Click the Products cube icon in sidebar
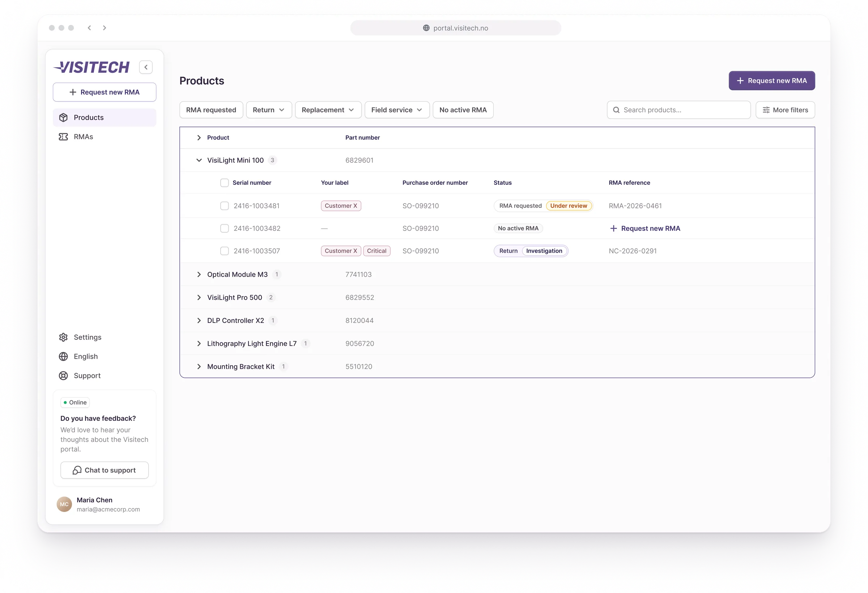 pos(64,118)
